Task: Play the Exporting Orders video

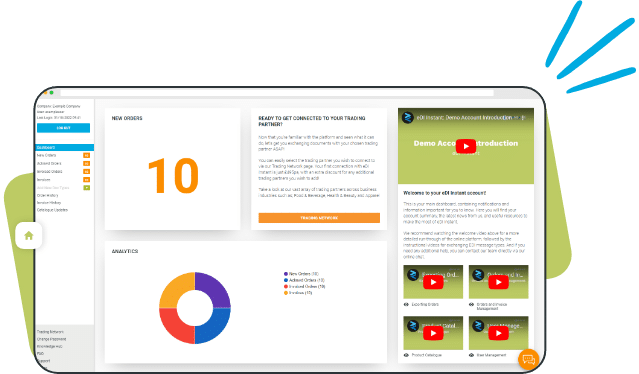Action: [x=433, y=282]
